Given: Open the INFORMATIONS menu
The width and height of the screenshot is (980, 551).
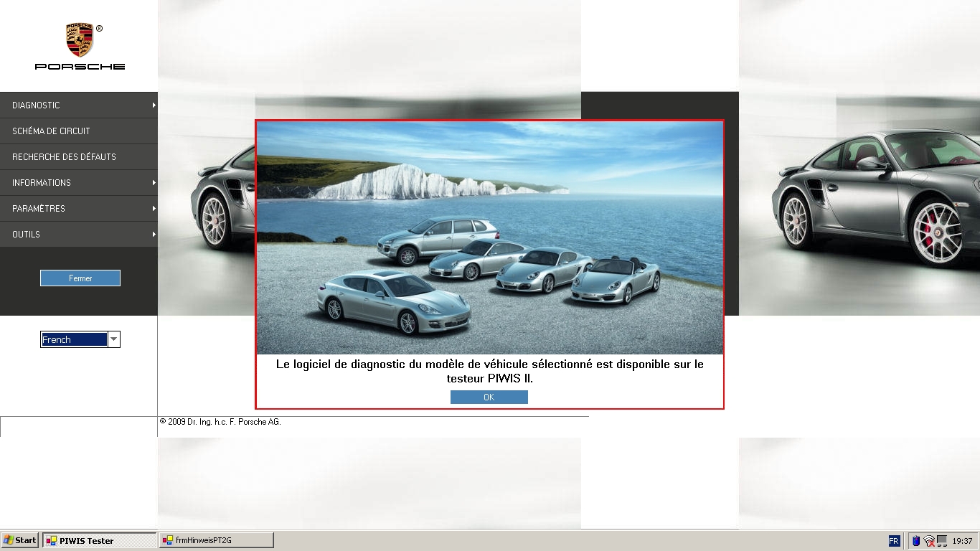Looking at the screenshot, I should [79, 182].
